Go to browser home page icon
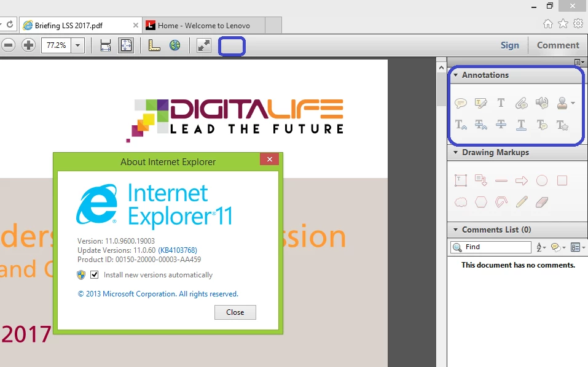 click(548, 23)
